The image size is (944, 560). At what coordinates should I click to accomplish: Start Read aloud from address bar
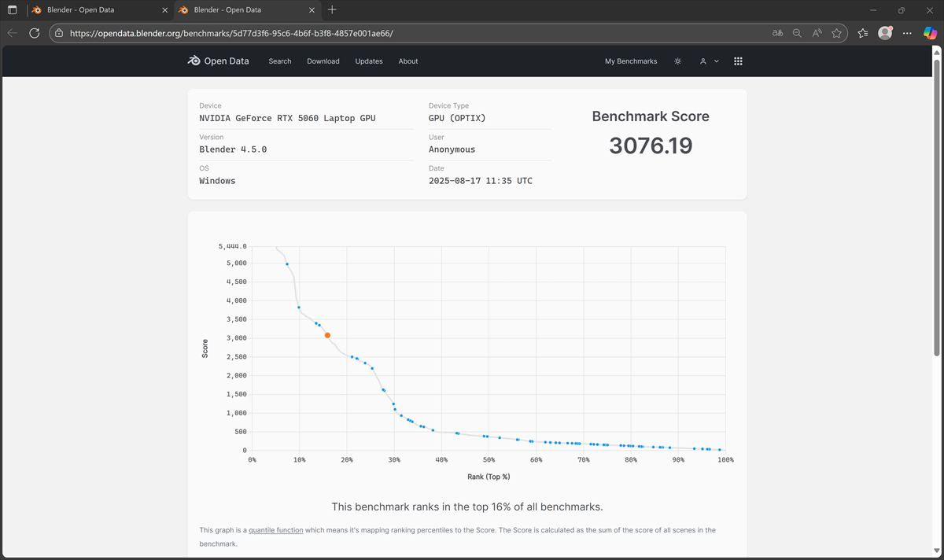817,33
